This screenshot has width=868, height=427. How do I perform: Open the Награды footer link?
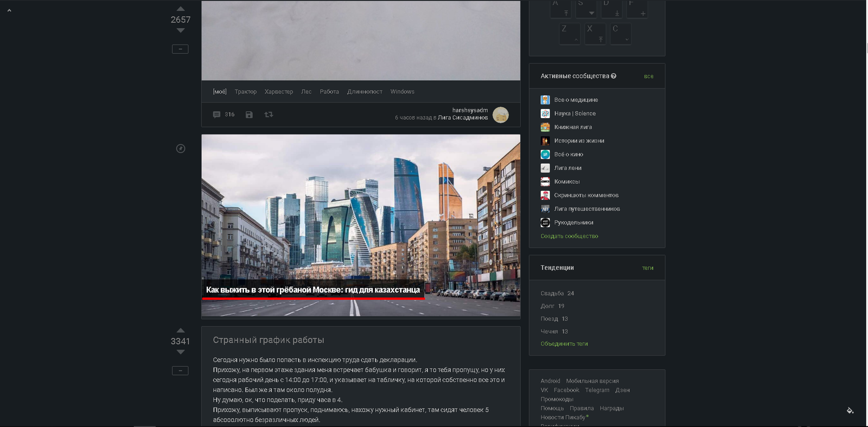[612, 409]
